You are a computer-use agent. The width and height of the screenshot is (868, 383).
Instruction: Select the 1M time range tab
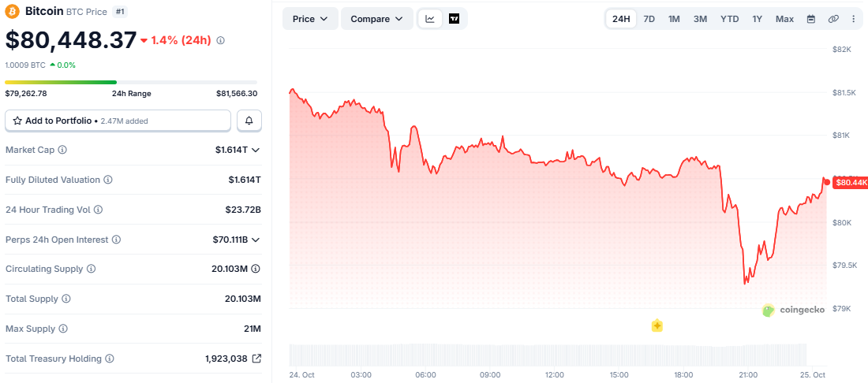pos(674,19)
